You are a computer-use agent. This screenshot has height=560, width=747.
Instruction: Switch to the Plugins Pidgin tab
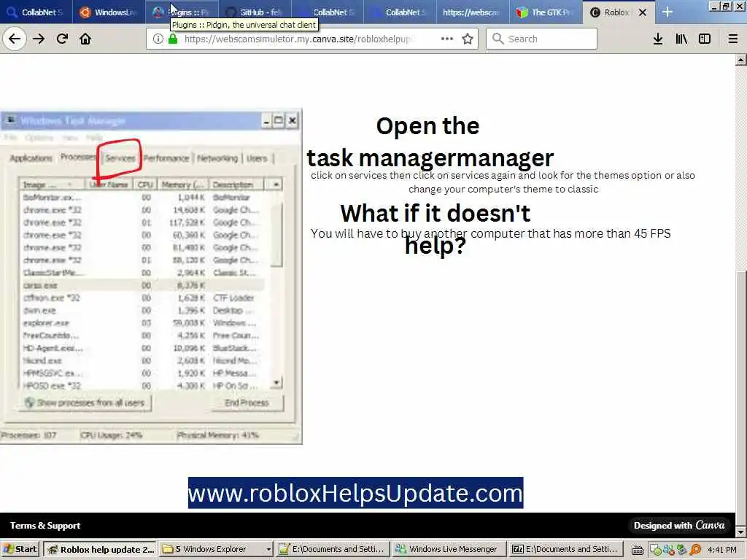[x=182, y=12]
